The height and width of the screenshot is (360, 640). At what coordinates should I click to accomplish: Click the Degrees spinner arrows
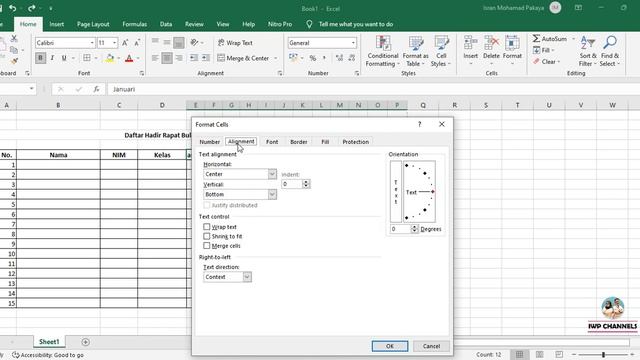[414, 229]
